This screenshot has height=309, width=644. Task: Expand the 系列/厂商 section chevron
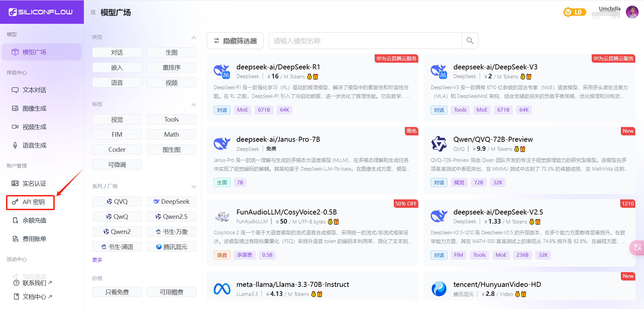coord(194,187)
